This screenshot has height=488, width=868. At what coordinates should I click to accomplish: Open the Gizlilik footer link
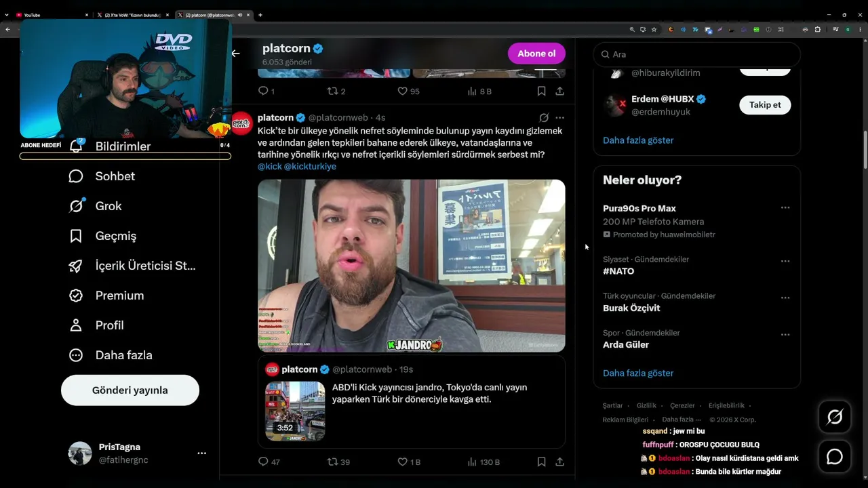coord(646,406)
